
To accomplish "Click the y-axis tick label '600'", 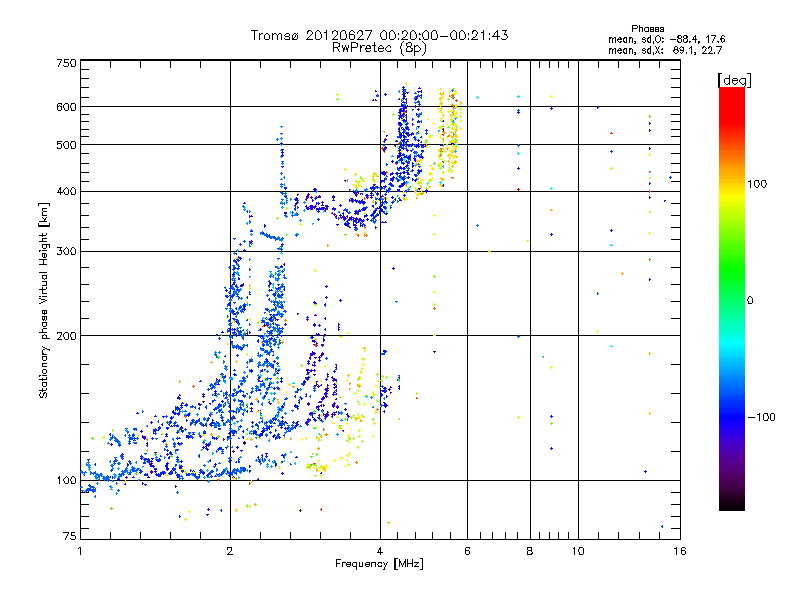I will pyautogui.click(x=66, y=107).
